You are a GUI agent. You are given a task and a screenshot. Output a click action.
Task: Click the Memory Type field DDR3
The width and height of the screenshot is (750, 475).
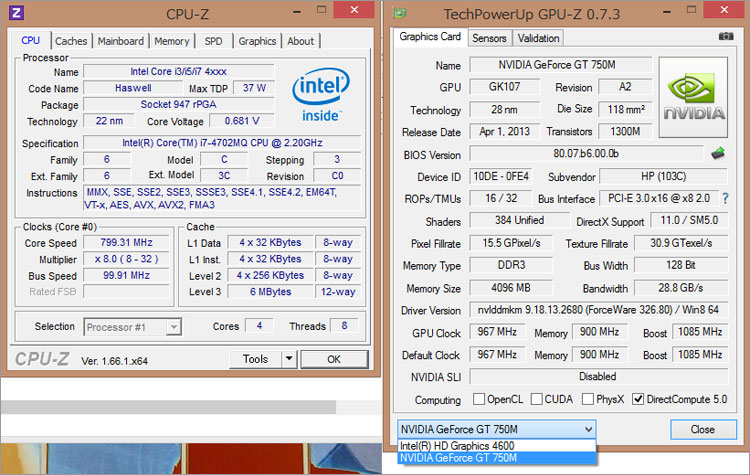[x=511, y=265]
